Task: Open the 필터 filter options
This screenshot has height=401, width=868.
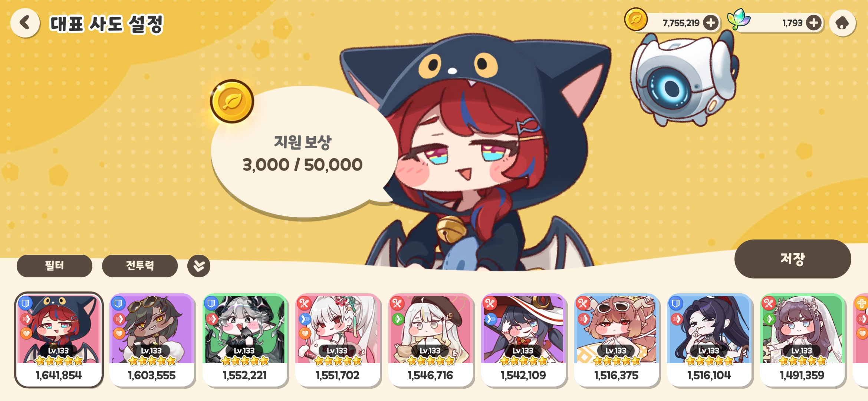Action: pyautogui.click(x=55, y=266)
